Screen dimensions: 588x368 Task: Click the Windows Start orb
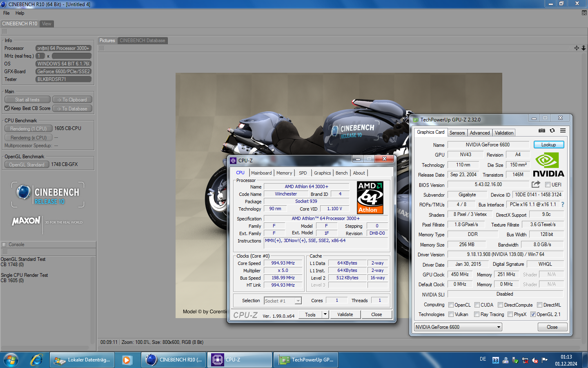coord(11,360)
